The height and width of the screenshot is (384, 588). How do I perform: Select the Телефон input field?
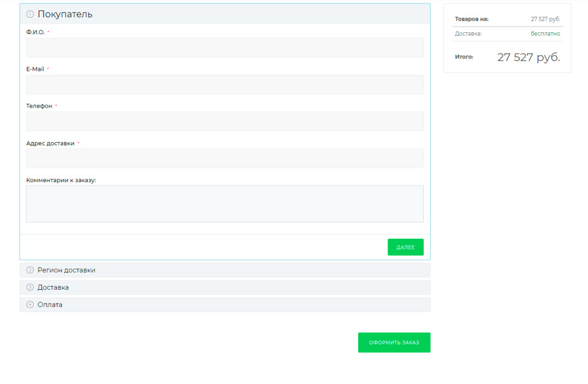225,121
